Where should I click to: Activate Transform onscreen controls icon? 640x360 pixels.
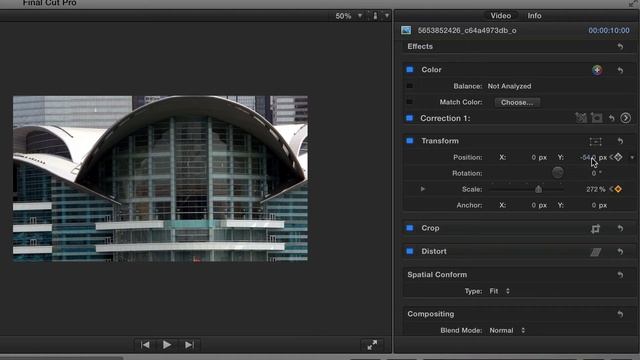596,141
